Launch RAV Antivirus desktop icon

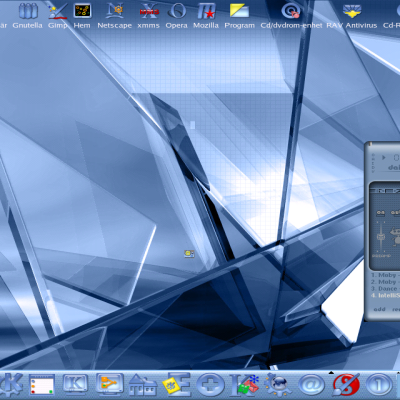click(352, 15)
